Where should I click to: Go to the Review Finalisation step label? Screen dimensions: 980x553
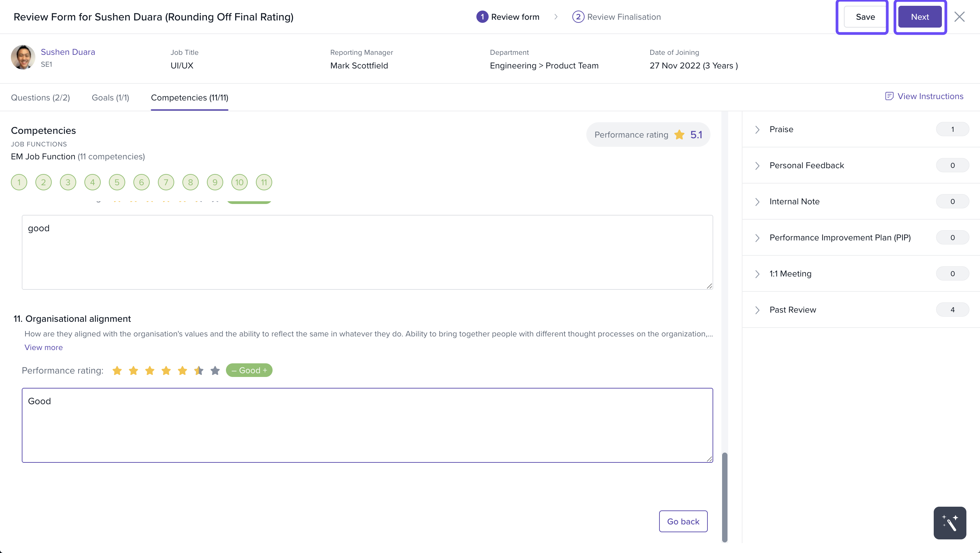pyautogui.click(x=624, y=17)
